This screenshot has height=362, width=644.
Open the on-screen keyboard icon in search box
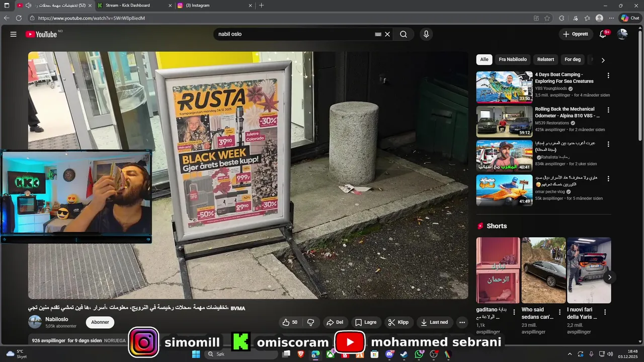pos(378,34)
